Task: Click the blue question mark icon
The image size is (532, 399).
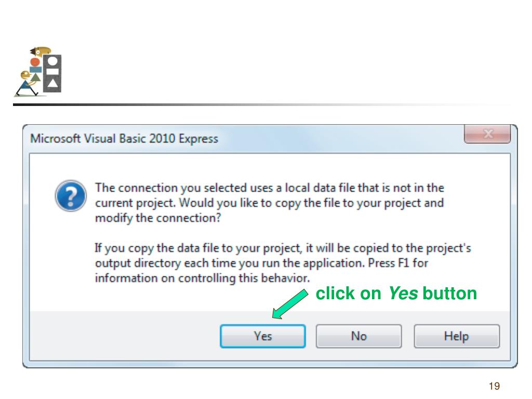Action: coord(71,196)
